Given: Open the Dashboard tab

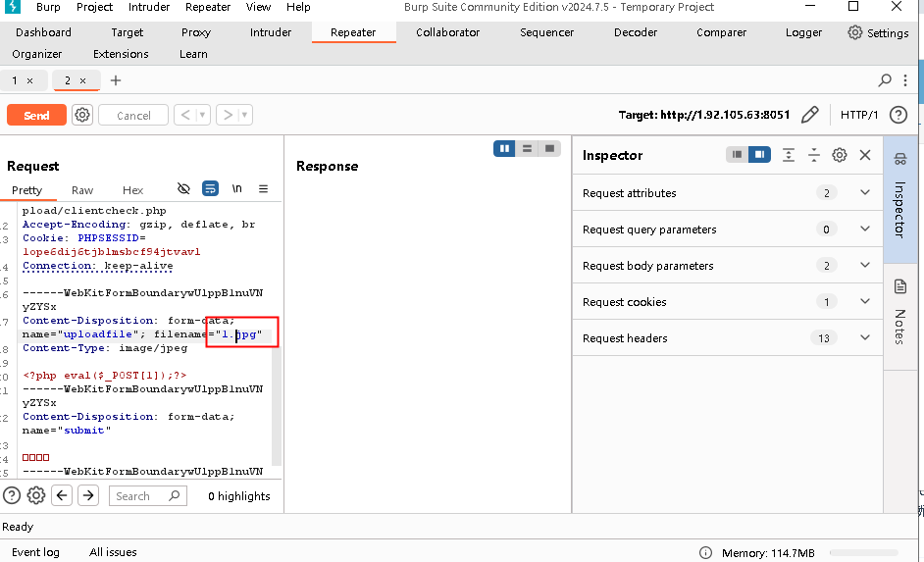Looking at the screenshot, I should pyautogui.click(x=43, y=32).
